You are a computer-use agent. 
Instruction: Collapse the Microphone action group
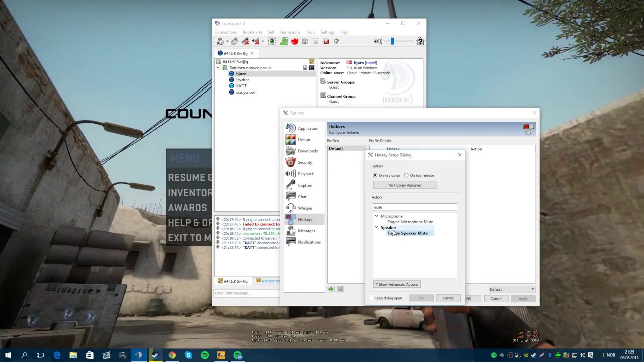point(376,216)
